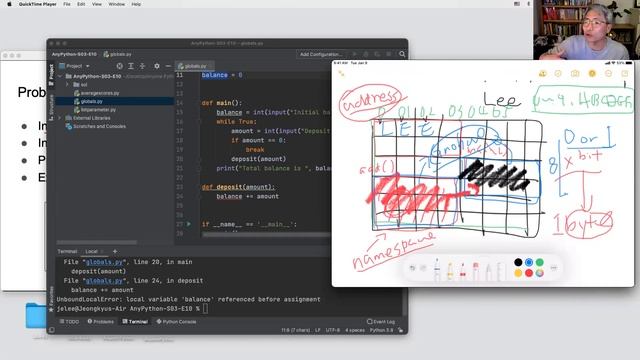640x360 pixels.
Task: Click the collapse all icon in Project toolbar
Action: pyautogui.click(x=142, y=66)
